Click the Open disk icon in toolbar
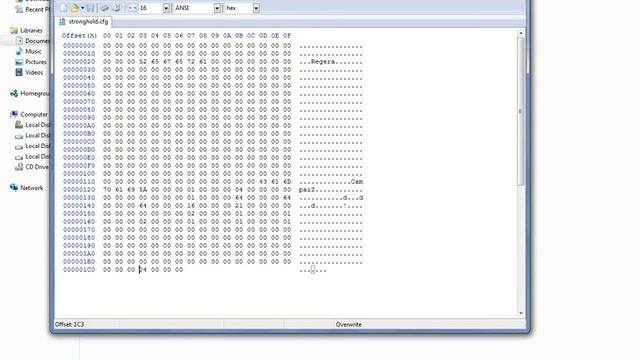640x360 pixels. tap(116, 8)
